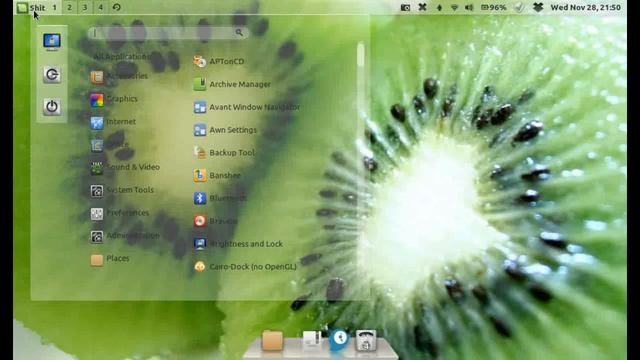The height and width of the screenshot is (360, 640).
Task: Switch to workspace 1
Action: (x=54, y=7)
